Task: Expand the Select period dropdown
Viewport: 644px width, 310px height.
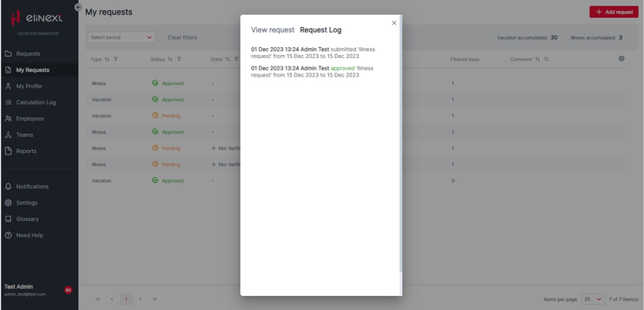Action: [121, 37]
